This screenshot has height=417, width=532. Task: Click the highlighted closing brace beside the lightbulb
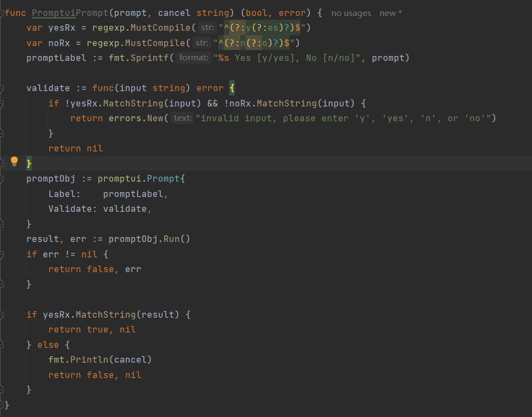tap(29, 163)
